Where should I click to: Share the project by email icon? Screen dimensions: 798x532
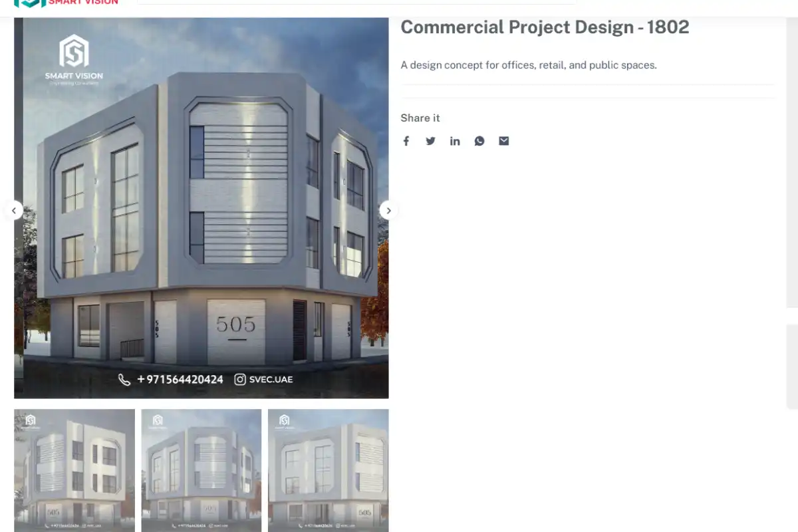[x=504, y=141]
